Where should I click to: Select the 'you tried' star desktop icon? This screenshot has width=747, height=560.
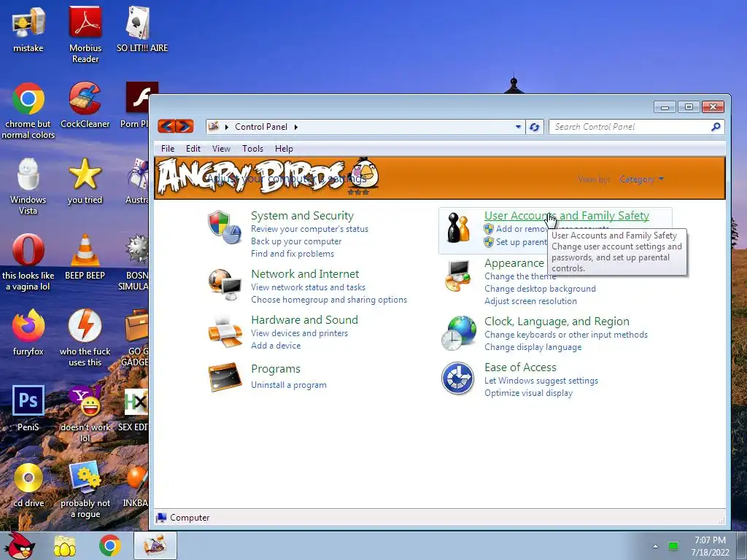click(85, 181)
